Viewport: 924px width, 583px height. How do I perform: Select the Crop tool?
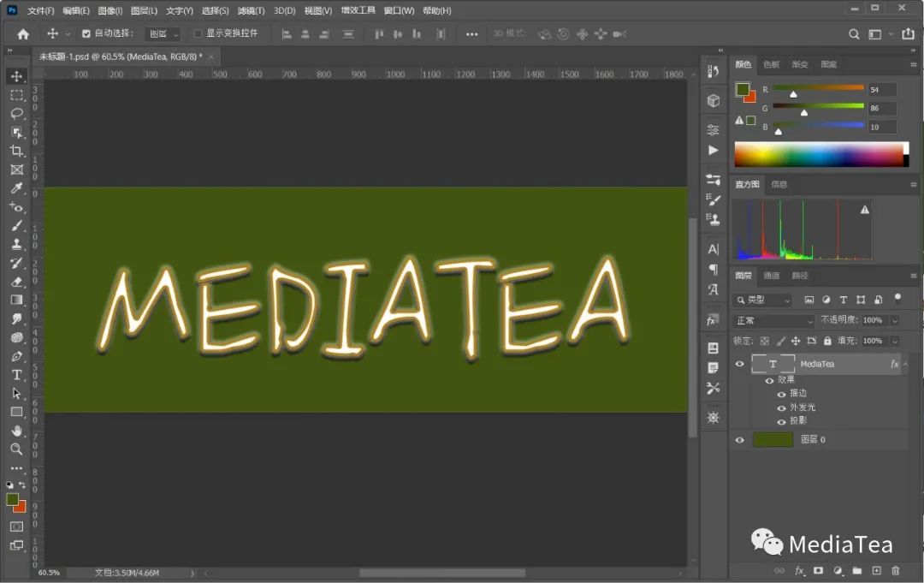tap(16, 151)
